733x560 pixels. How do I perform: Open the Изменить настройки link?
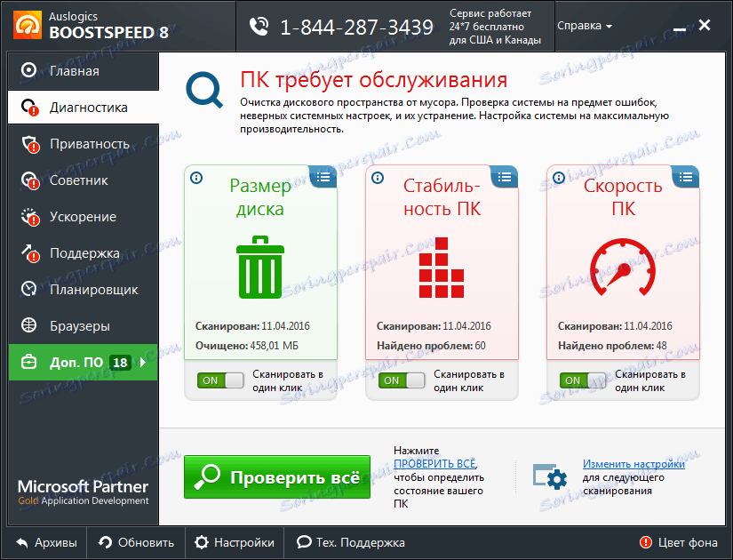click(x=633, y=464)
